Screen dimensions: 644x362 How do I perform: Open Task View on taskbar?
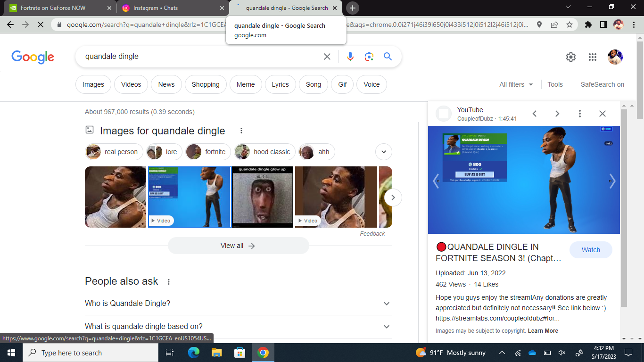coord(170,353)
